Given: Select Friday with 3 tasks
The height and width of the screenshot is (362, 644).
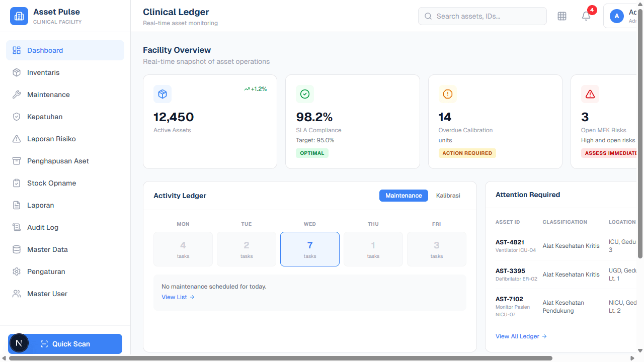Looking at the screenshot, I should pyautogui.click(x=436, y=249).
